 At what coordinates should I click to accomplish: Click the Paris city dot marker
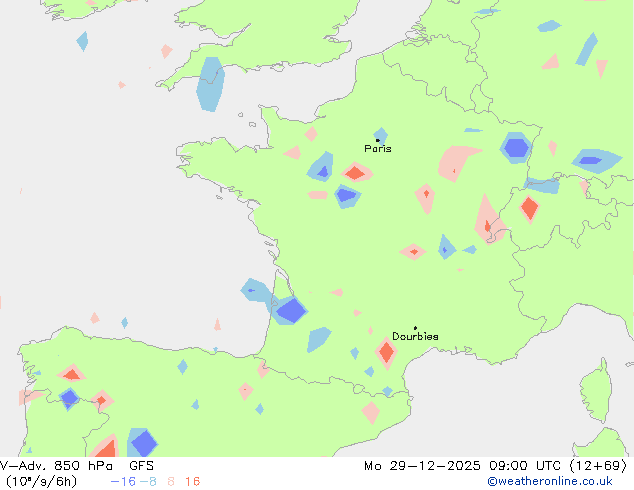click(378, 140)
